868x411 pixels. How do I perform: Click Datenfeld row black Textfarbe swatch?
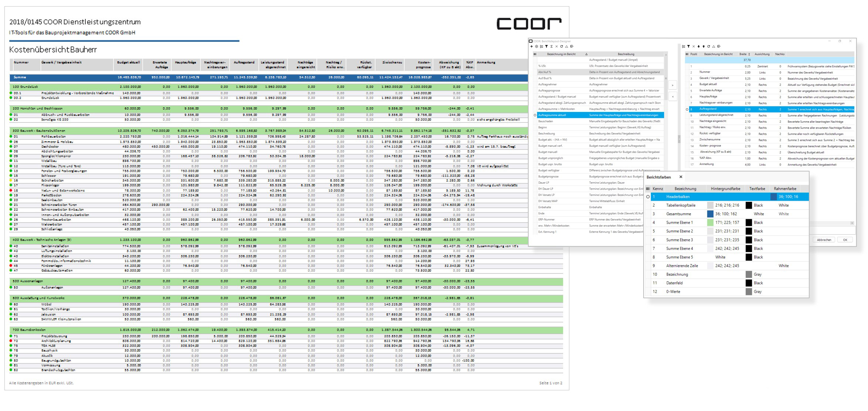click(x=749, y=283)
